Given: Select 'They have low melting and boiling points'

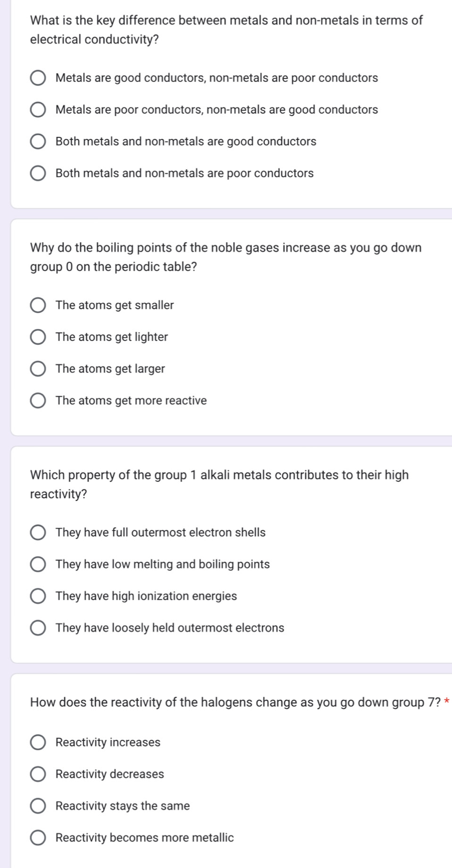Looking at the screenshot, I should pyautogui.click(x=38, y=564).
